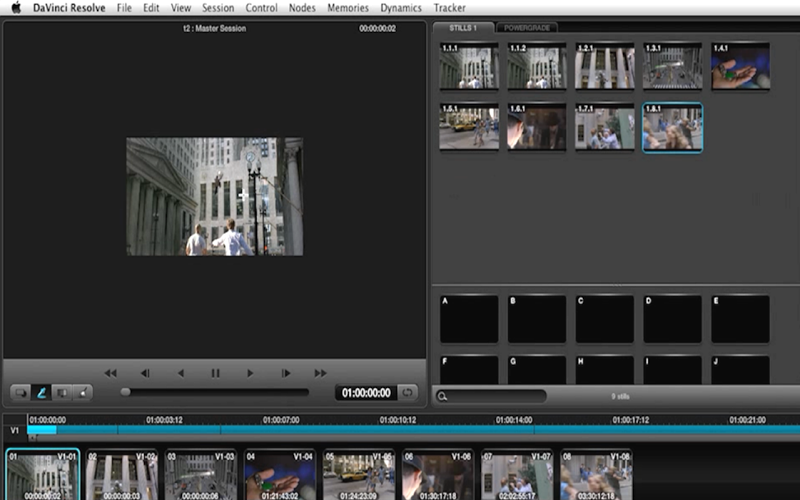Viewport: 800px width, 500px height.
Task: Open the Apple menu
Action: click(16, 8)
